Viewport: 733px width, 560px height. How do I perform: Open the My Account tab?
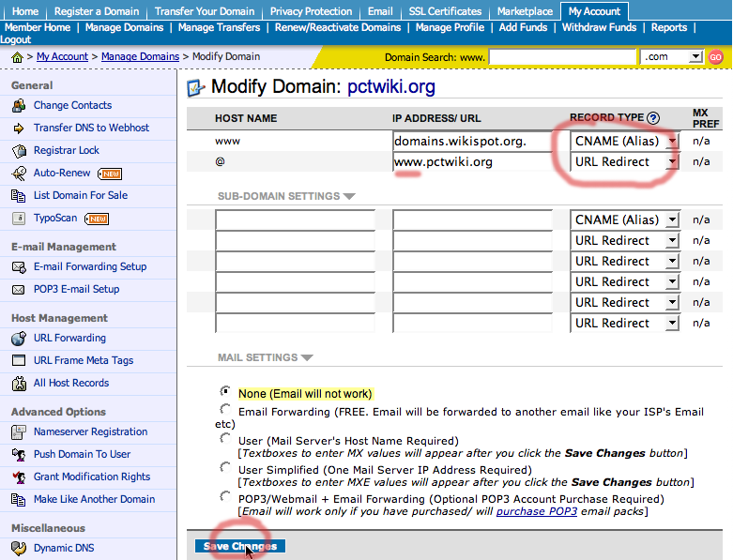594,11
